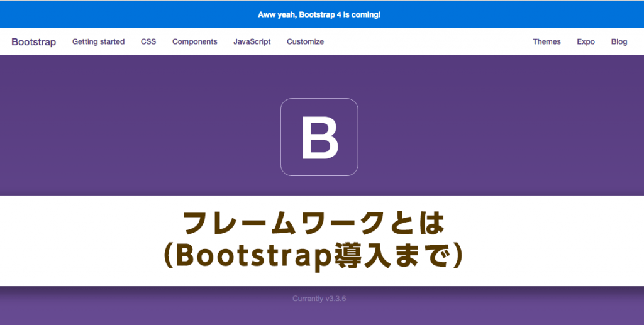Open the CSS documentation menu item
This screenshot has height=325, width=644.
(148, 41)
